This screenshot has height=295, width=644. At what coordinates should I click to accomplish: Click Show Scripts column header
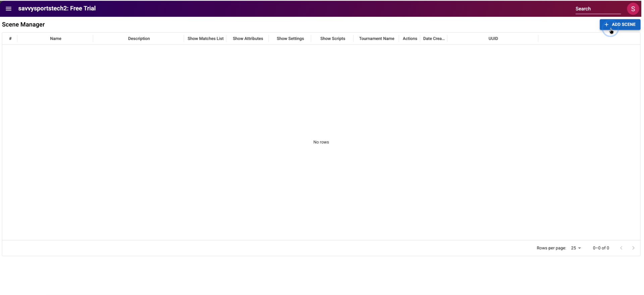click(x=332, y=39)
